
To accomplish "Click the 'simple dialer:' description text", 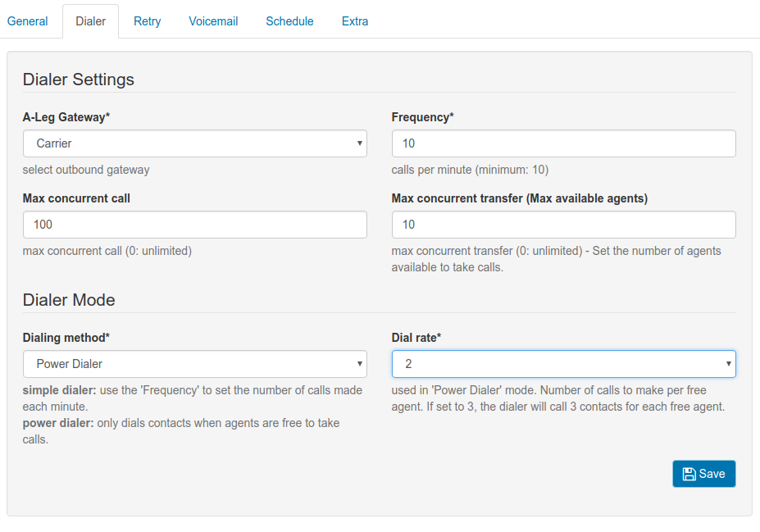I will coord(193,398).
